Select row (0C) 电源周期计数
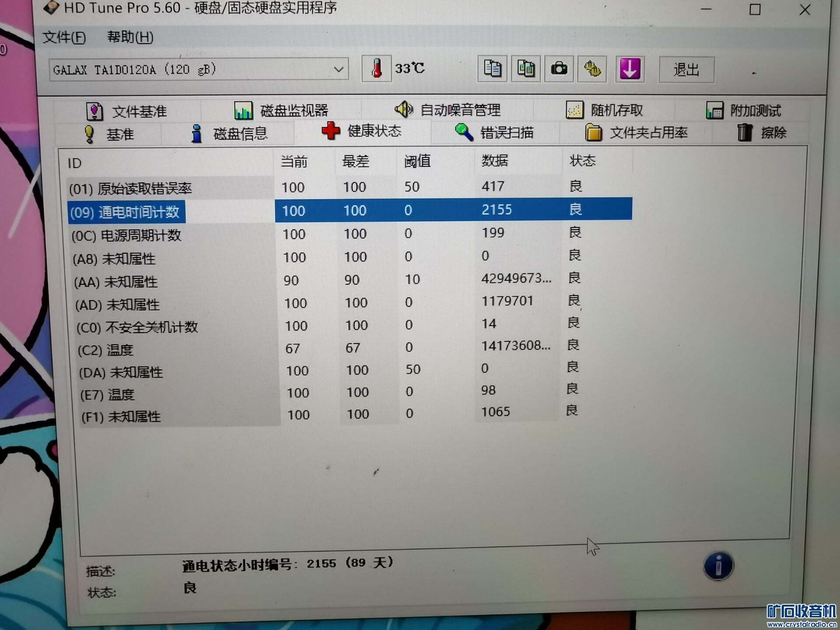 [x=350, y=234]
